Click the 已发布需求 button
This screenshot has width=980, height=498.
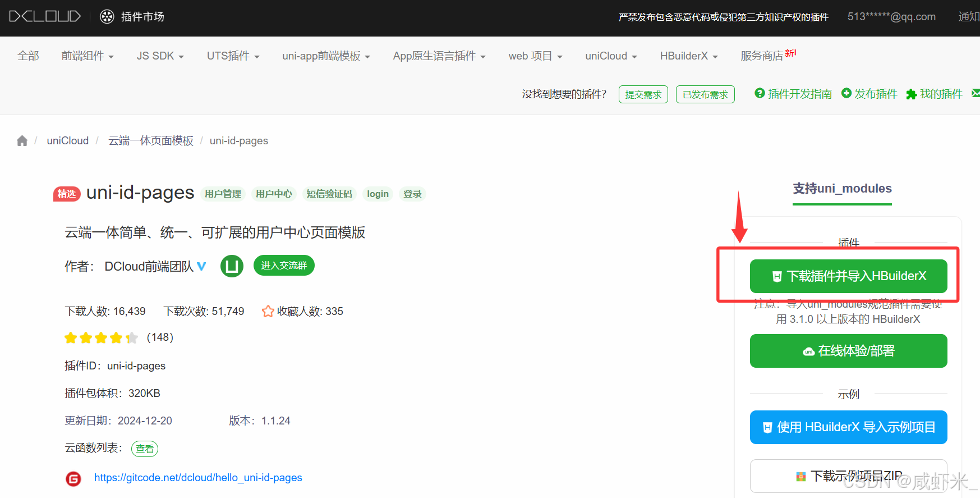(705, 94)
